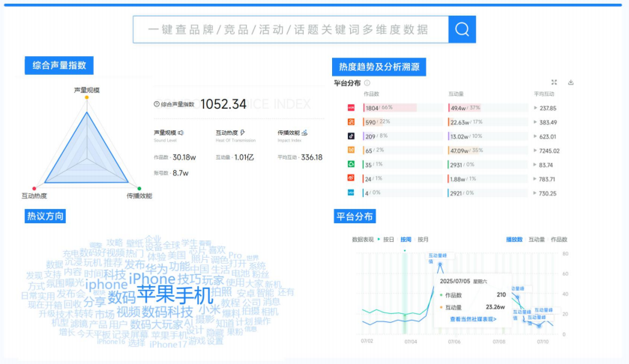Viewport: 629px width, 364px height.
Task: Open the 查看当然社媒表现 link in tooltip
Action: click(x=473, y=319)
